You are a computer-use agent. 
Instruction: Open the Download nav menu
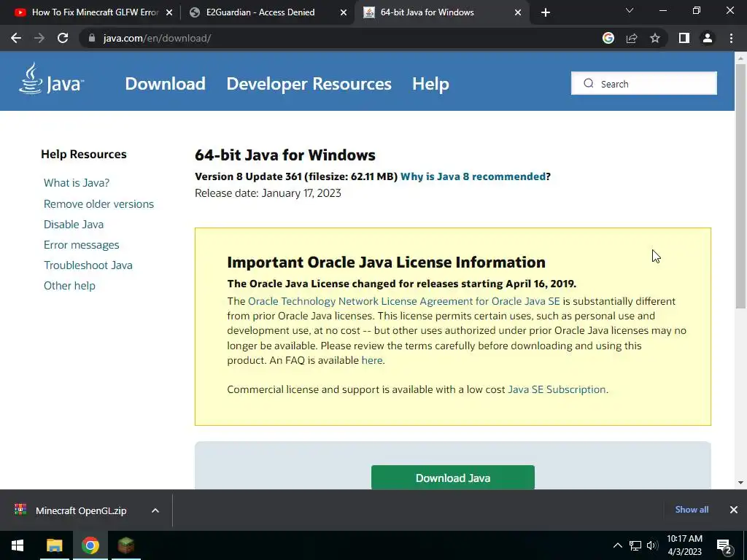click(x=166, y=84)
